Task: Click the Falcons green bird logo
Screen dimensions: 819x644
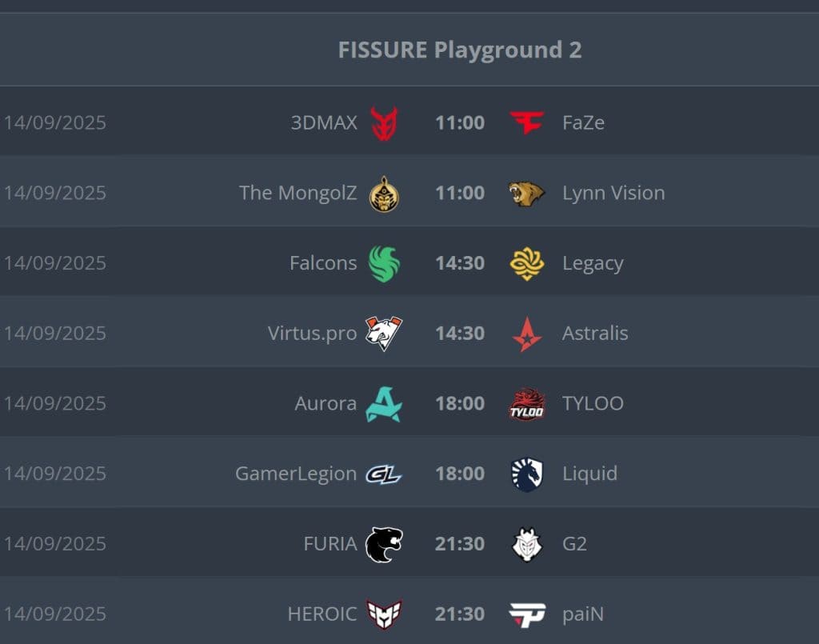Action: tap(384, 263)
